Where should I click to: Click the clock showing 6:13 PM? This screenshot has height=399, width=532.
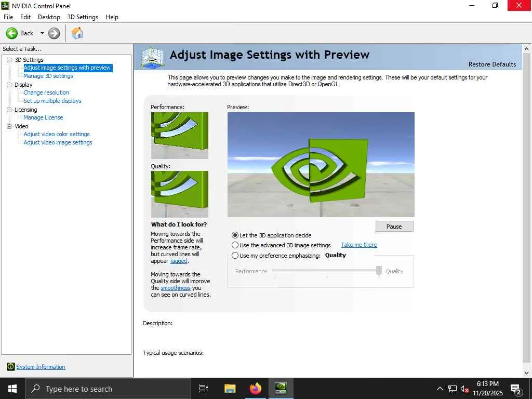coord(487,384)
